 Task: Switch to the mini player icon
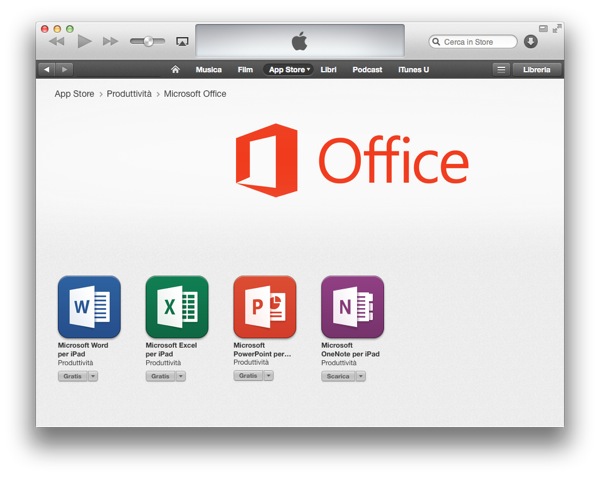[x=543, y=28]
